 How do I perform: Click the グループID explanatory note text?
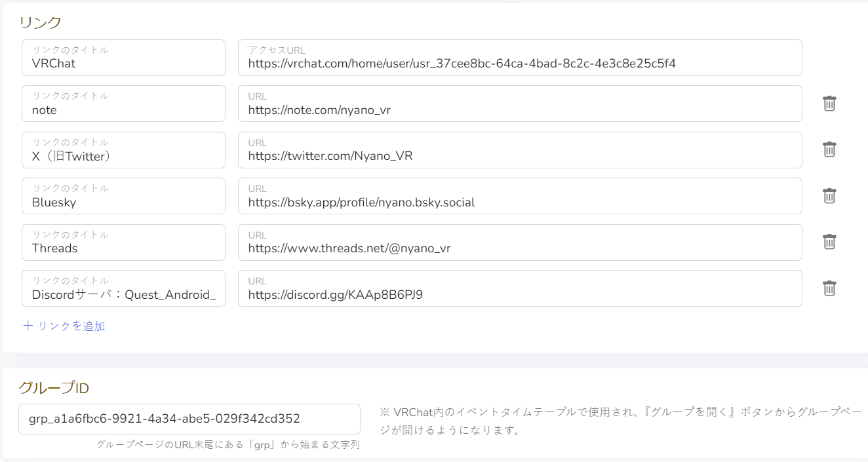click(x=616, y=421)
